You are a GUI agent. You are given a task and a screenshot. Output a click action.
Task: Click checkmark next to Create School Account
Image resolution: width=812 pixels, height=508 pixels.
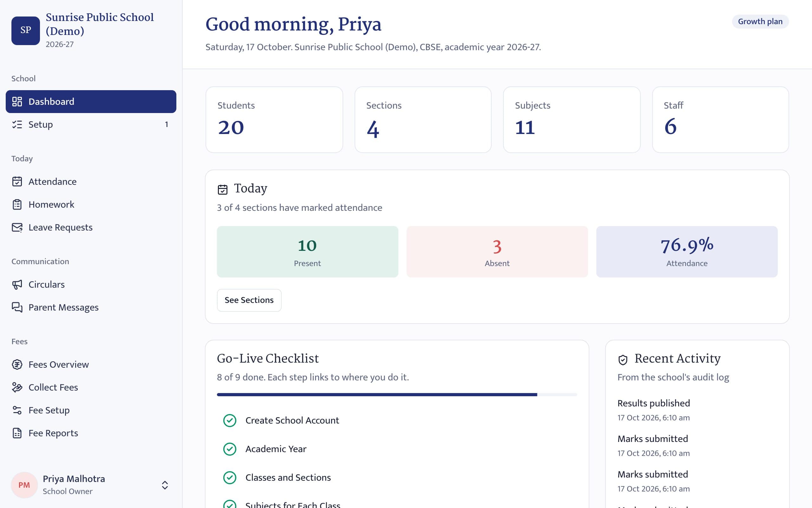(230, 420)
